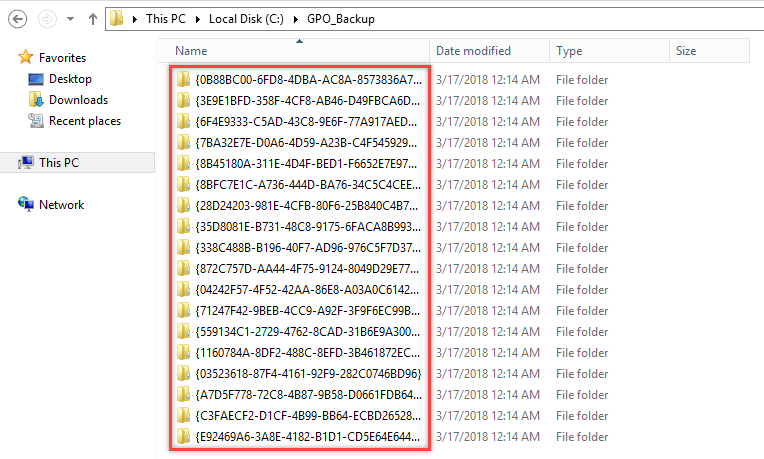Open the recent locations dropdown arrow
The image size is (764, 459).
71,19
